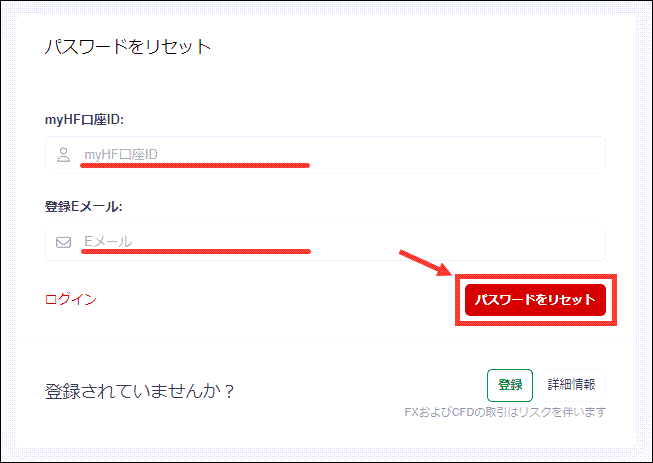The image size is (653, 463).
Task: Click the myHF口座ID: field label
Action: [x=84, y=120]
